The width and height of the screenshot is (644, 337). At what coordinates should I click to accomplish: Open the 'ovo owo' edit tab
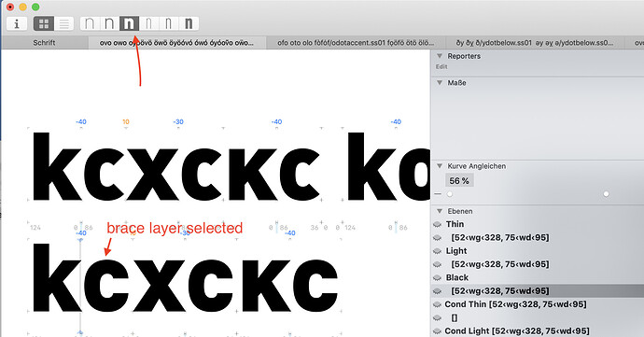coord(177,43)
